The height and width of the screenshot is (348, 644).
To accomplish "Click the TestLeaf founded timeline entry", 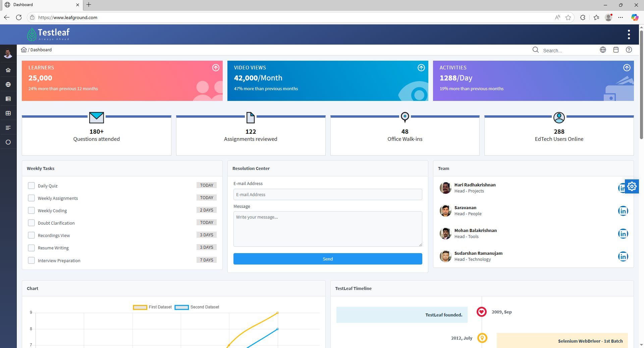I will (402, 315).
